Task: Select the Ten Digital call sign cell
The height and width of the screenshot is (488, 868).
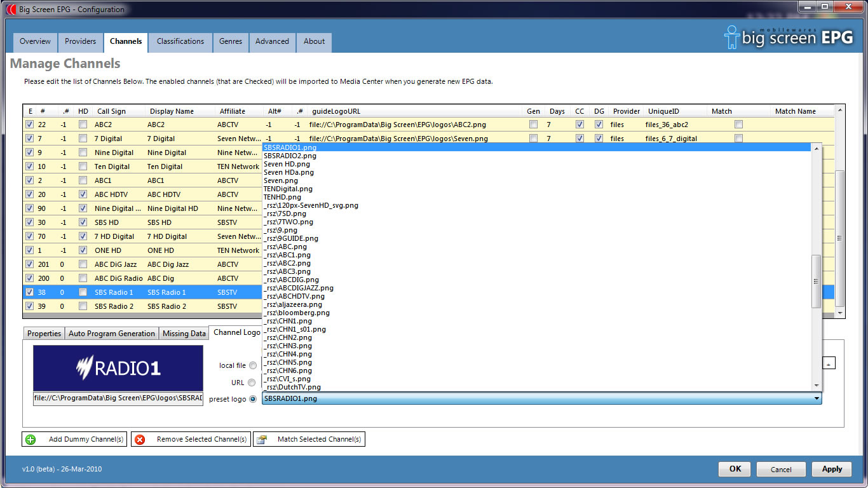Action: 119,166
